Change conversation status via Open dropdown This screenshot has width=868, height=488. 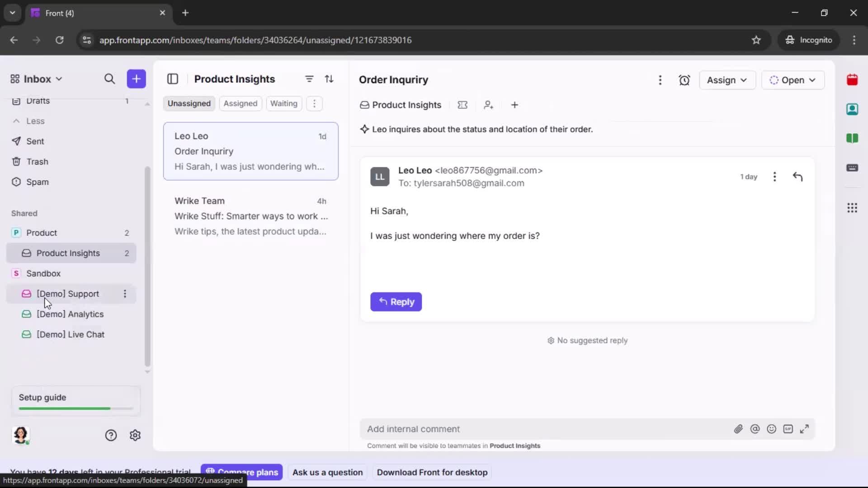[x=793, y=80]
